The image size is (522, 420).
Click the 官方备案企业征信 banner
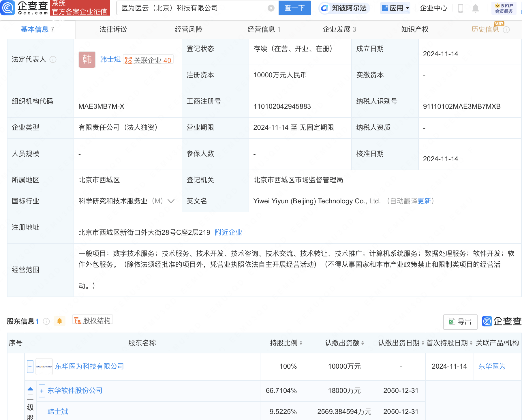(x=80, y=8)
